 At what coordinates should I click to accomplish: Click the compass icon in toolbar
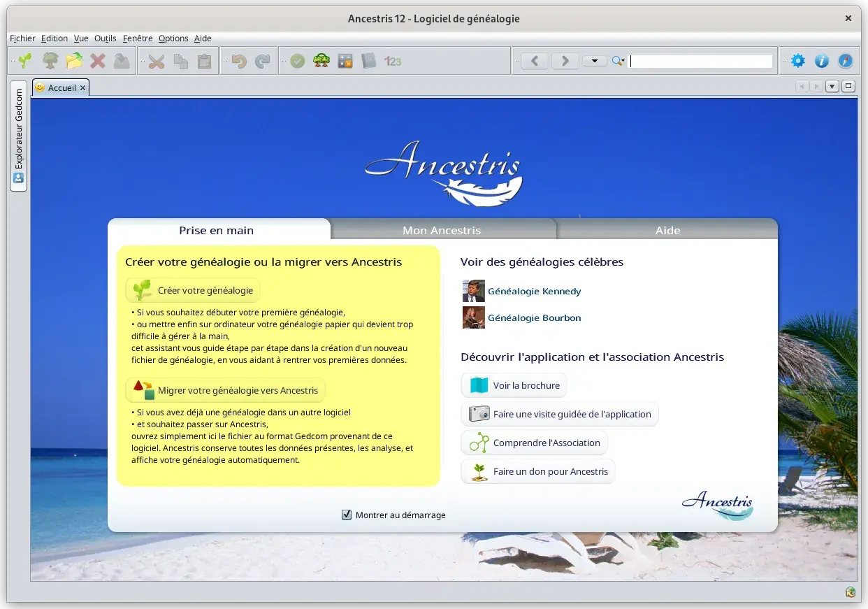click(x=846, y=62)
